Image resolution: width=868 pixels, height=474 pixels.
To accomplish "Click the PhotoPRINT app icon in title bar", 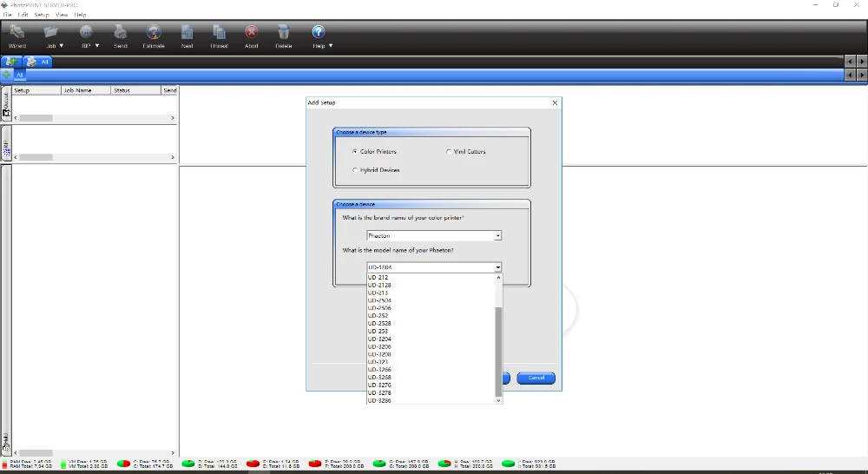I will pos(5,5).
